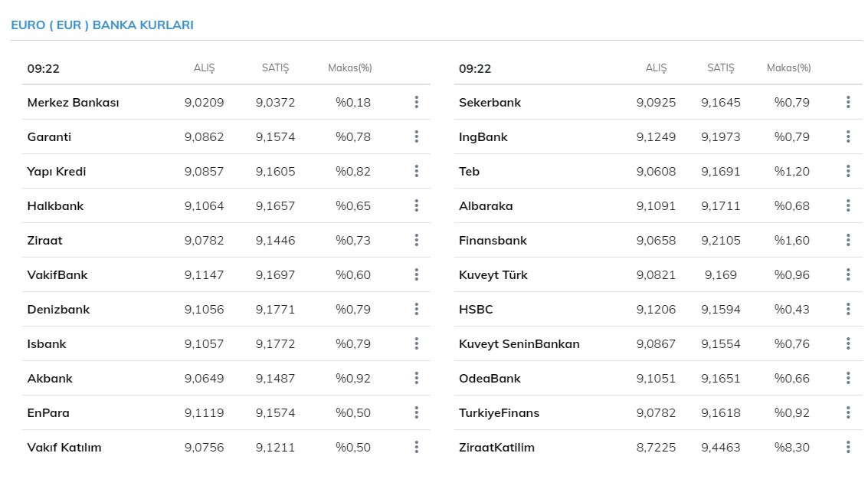The width and height of the screenshot is (868, 486).
Task: Open the kebab menu for HSBC
Action: click(848, 309)
